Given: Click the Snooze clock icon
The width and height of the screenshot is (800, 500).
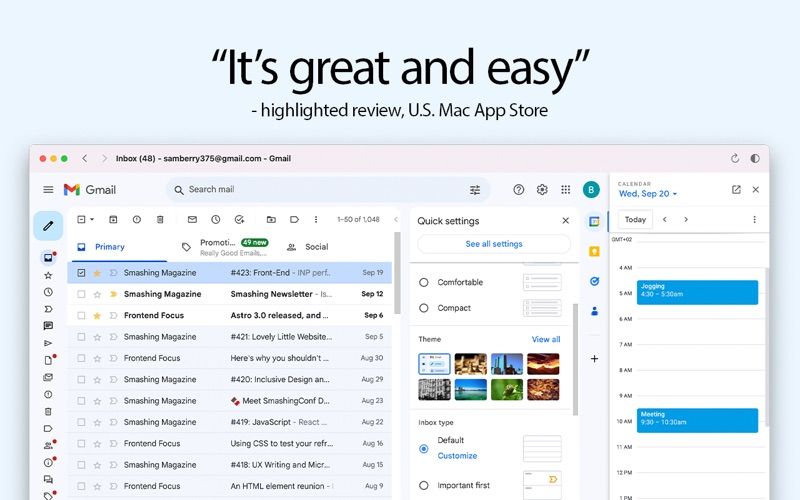Looking at the screenshot, I should pos(216,219).
